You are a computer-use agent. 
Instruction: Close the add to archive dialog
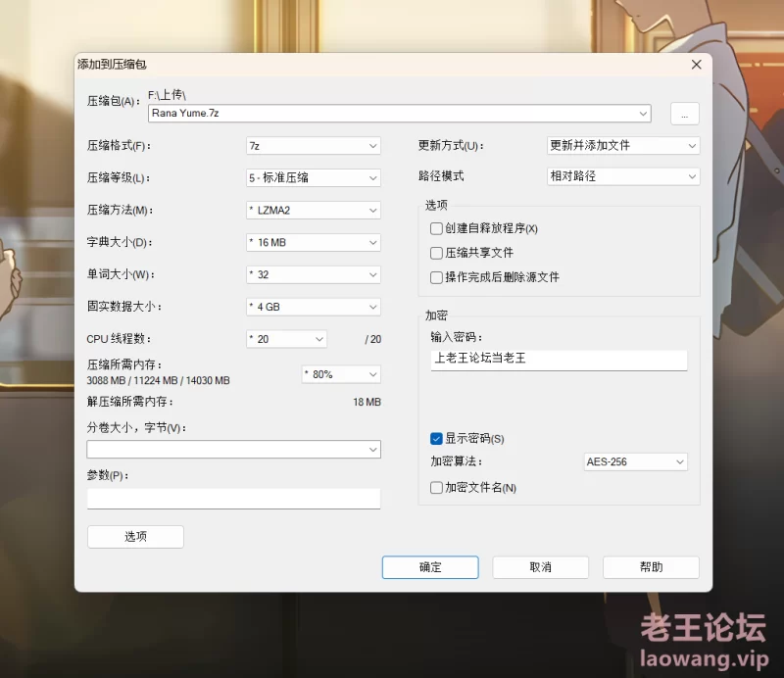tap(696, 65)
